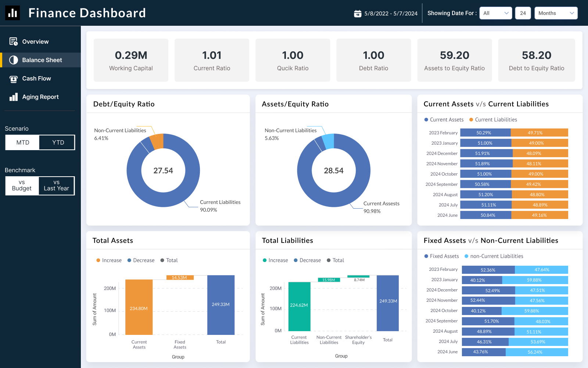Click the Increase legend dot in Total Liabilities
This screenshot has width=588, height=368.
[x=265, y=260]
